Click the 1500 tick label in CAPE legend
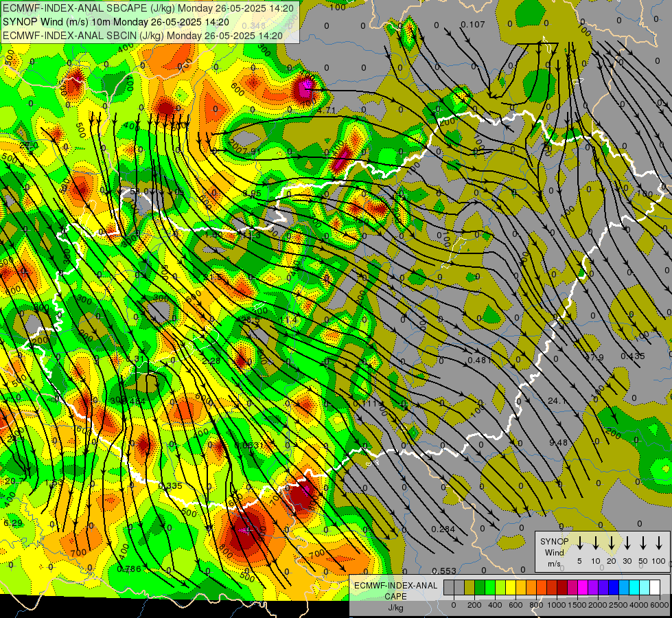This screenshot has height=618, width=672. pyautogui.click(x=577, y=605)
